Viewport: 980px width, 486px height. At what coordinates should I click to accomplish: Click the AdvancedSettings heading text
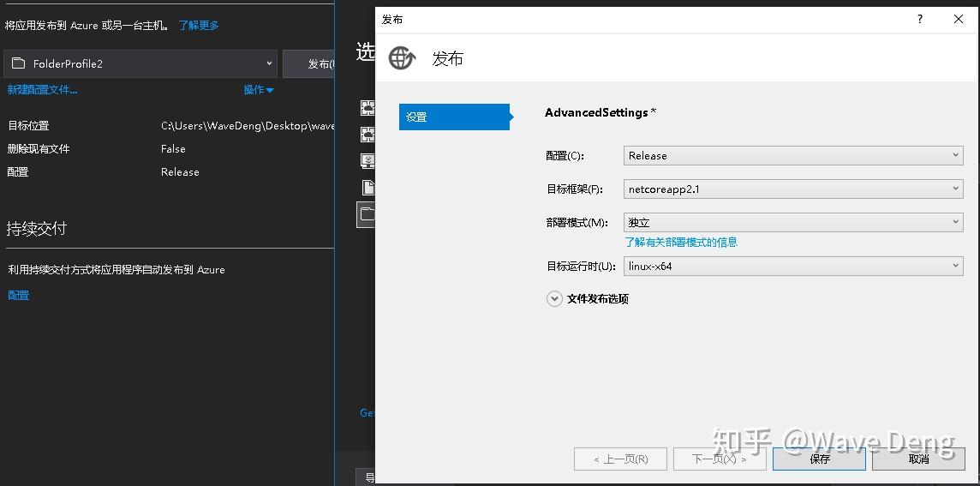(596, 112)
